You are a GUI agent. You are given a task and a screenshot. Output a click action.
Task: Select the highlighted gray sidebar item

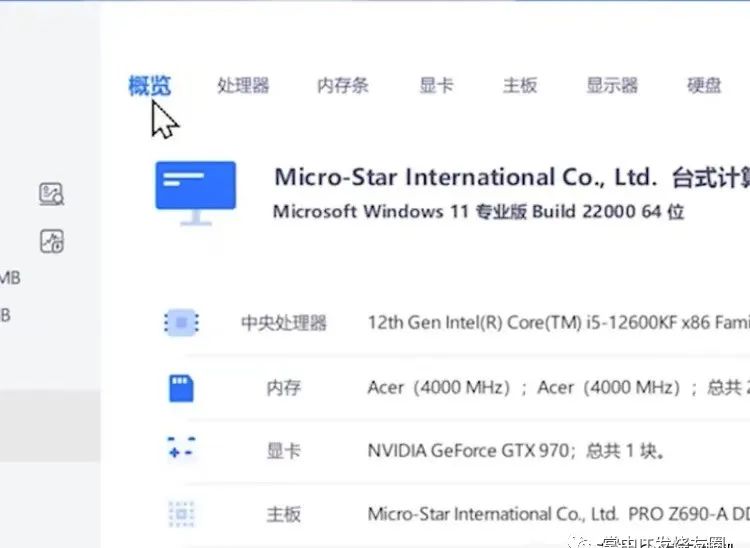(x=50, y=426)
